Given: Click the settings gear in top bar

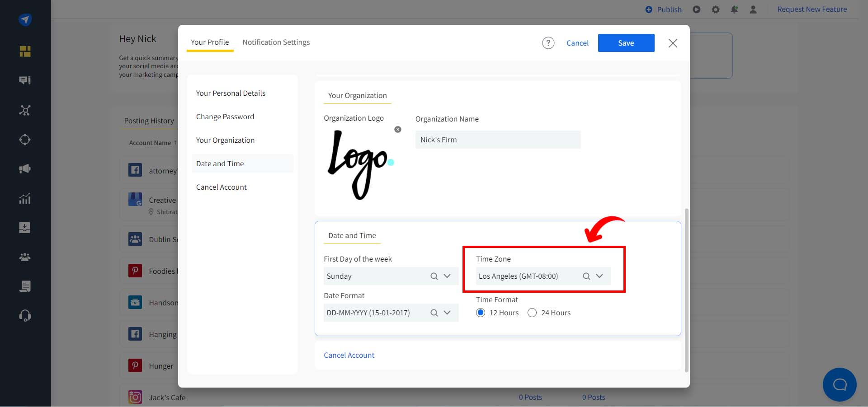Looking at the screenshot, I should click(715, 9).
